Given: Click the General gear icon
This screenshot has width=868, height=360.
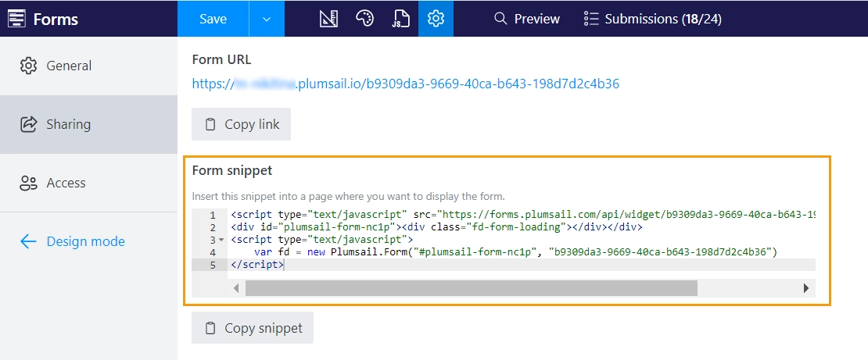Looking at the screenshot, I should pyautogui.click(x=28, y=66).
